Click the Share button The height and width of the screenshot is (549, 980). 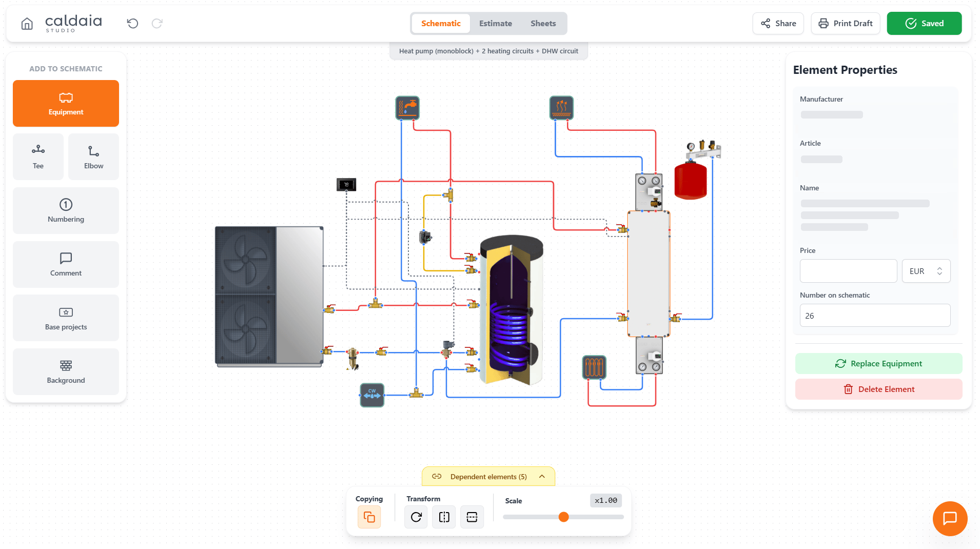(778, 24)
